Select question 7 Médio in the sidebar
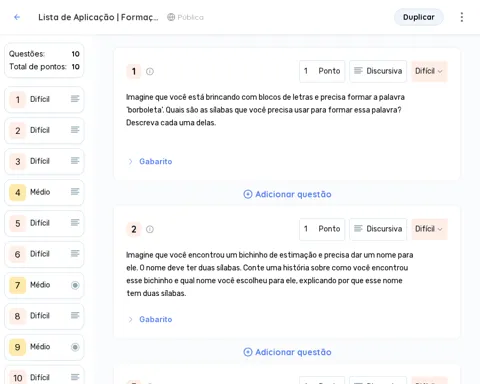This screenshot has width=480, height=384. click(44, 285)
